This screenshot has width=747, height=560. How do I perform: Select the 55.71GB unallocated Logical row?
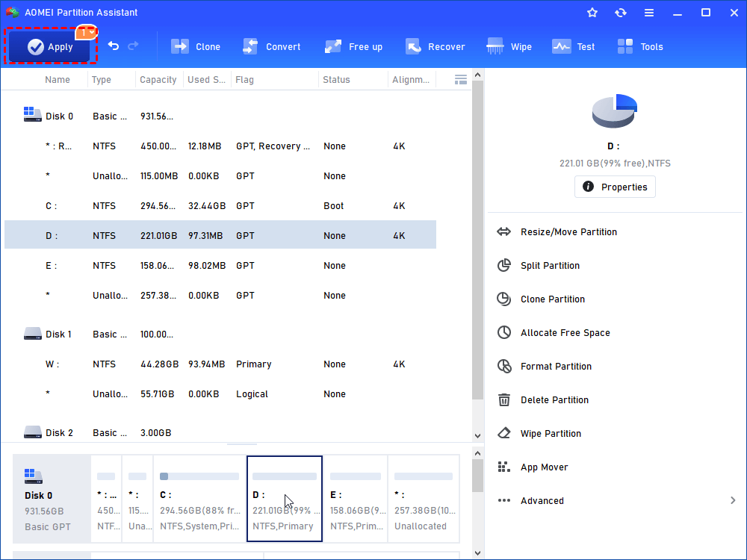point(220,393)
